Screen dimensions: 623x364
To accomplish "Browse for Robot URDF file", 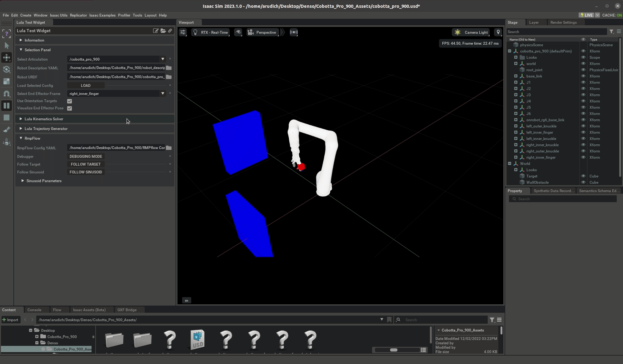I will coord(169,77).
